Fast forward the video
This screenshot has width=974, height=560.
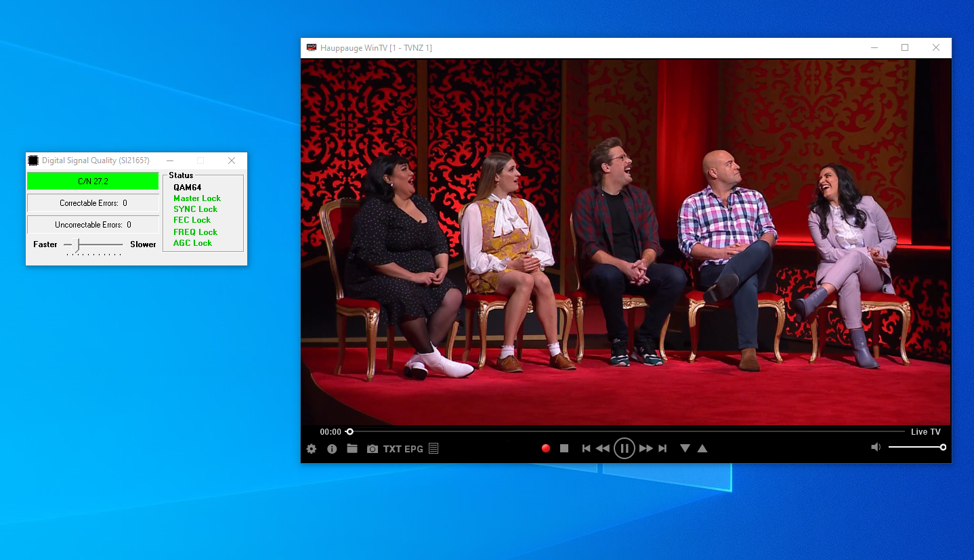[x=646, y=448]
